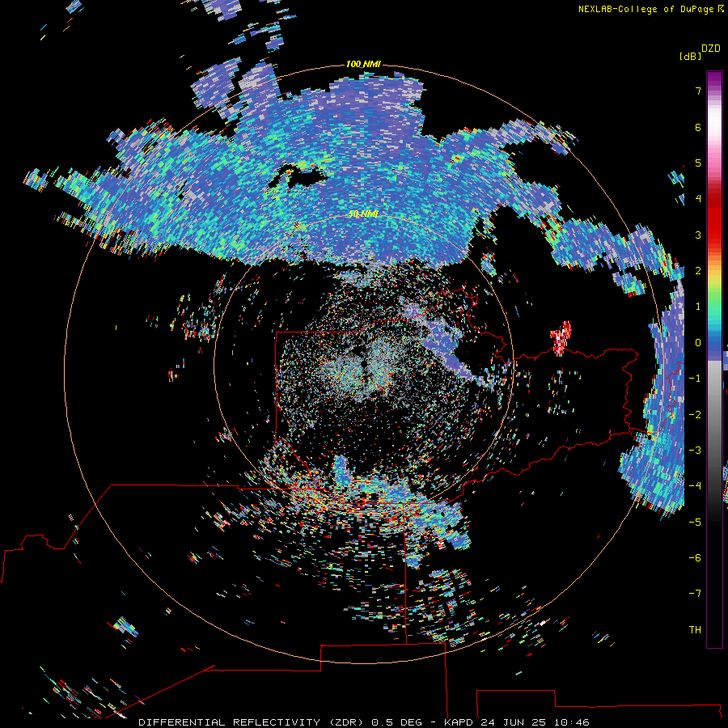
Task: Click the 24 JUN 25 date in caption
Action: click(515, 722)
